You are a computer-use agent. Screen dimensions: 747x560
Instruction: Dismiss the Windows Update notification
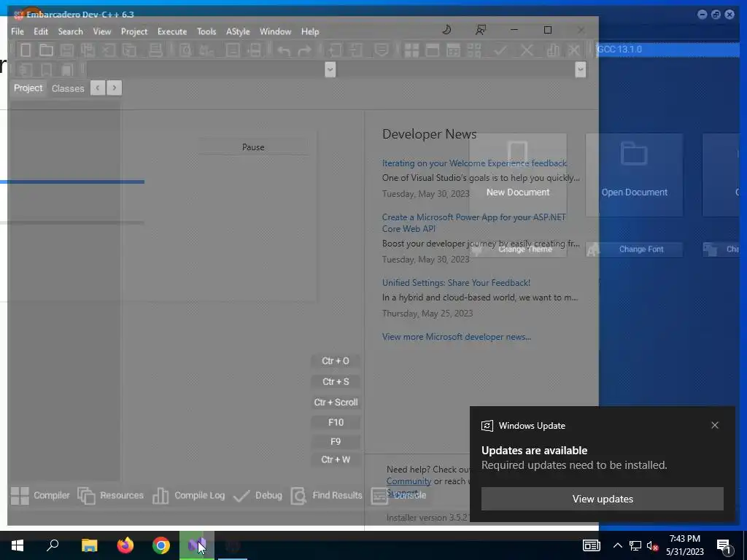tap(715, 425)
